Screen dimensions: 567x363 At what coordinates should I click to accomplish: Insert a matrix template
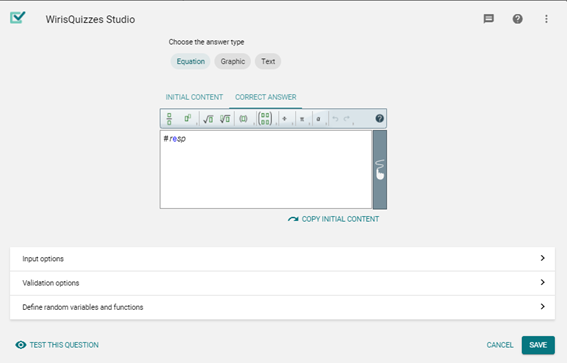pyautogui.click(x=265, y=119)
